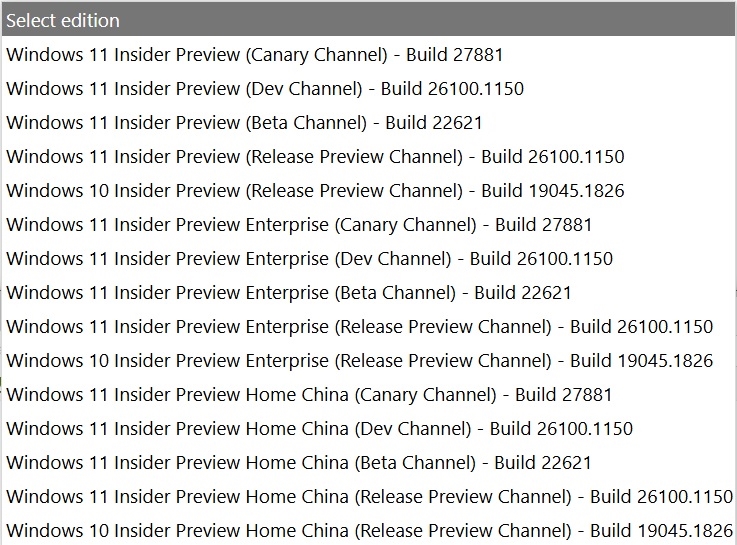Click Build 19045.1826 in Windows 10 Enterprise row
This screenshot has width=737, height=545.
tap(642, 360)
